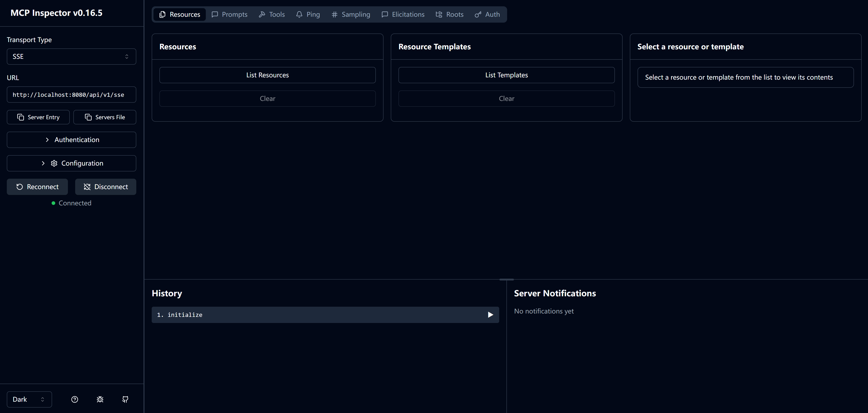Go to the Roots tab
The image size is (868, 413).
(449, 14)
